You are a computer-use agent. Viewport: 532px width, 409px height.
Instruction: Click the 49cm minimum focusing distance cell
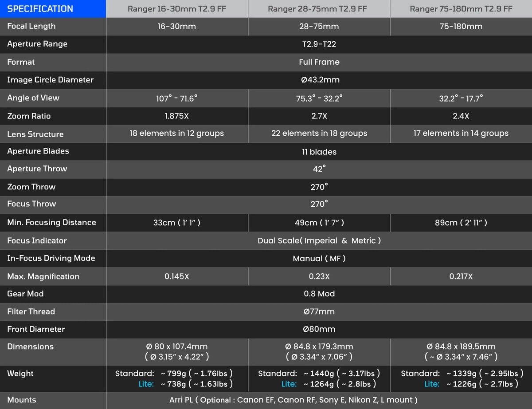tap(319, 223)
